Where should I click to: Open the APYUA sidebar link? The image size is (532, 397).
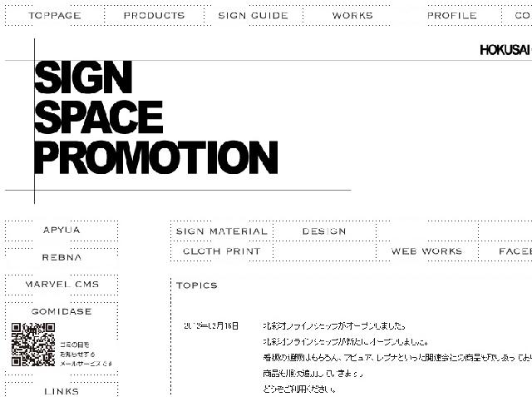62,230
